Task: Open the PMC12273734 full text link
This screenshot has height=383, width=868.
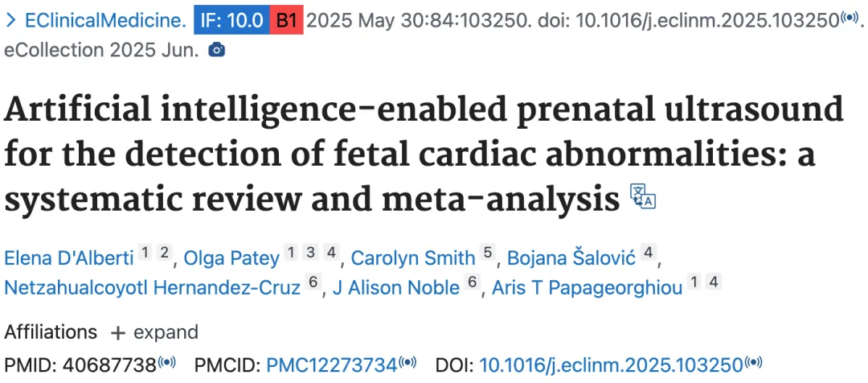Action: point(332,364)
